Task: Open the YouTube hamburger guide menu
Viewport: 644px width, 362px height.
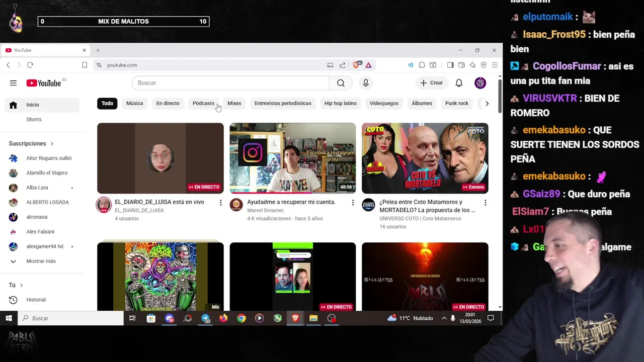Action: pyautogui.click(x=13, y=83)
